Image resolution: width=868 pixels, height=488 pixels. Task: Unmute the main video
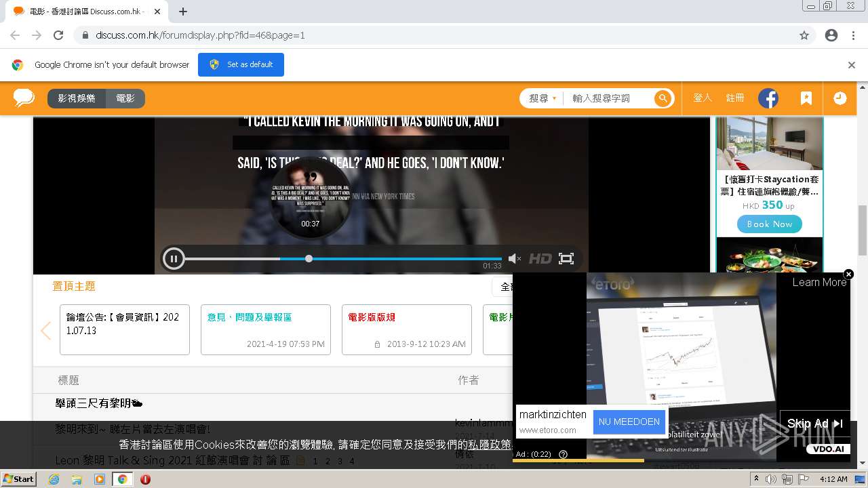515,258
